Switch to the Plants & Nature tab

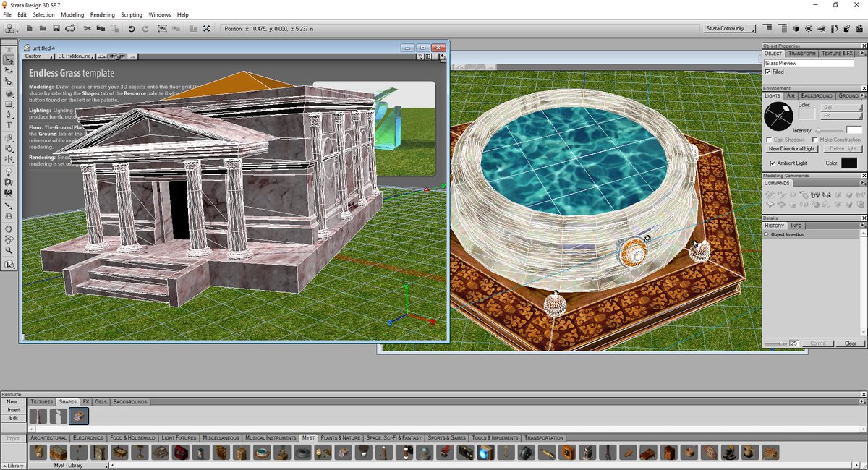[x=341, y=437]
